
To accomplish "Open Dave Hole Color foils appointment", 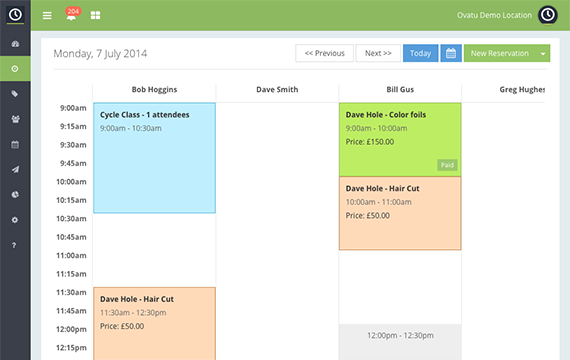I will coord(400,140).
